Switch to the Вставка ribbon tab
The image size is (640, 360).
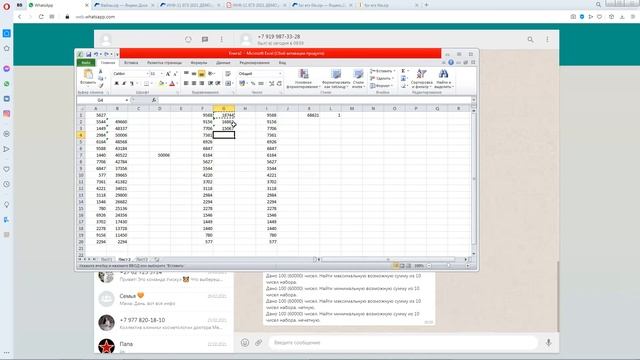(131, 63)
